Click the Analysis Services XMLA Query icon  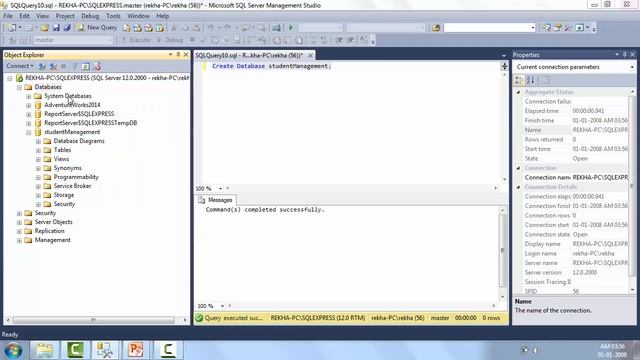pos(160,28)
